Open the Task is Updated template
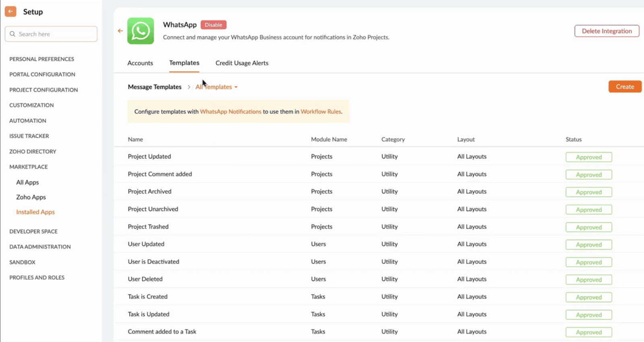 coord(149,314)
